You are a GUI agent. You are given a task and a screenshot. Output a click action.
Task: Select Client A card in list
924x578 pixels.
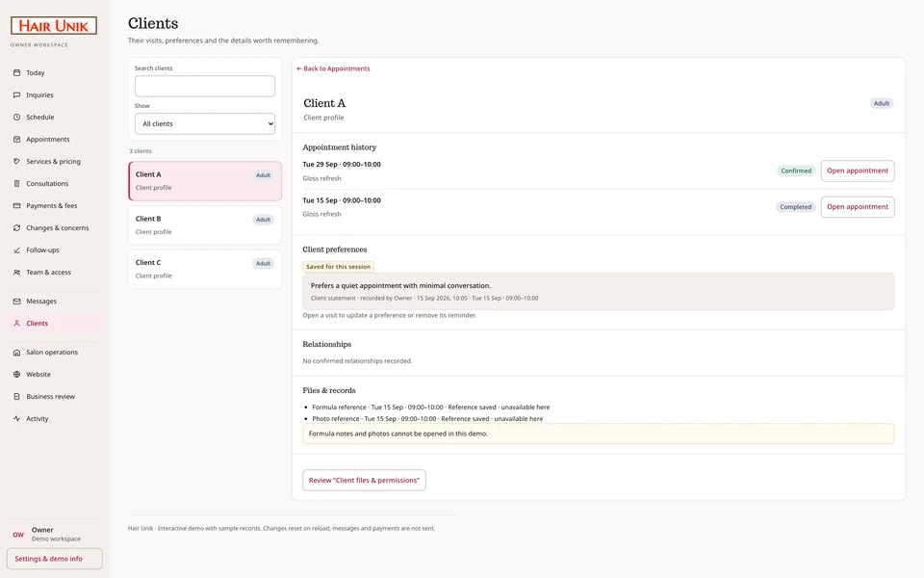(x=204, y=181)
